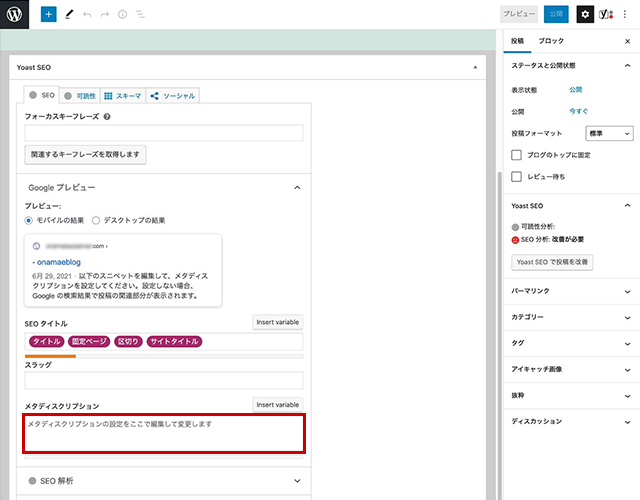Click the focus keyphrase help icon
The height and width of the screenshot is (500, 640).
[x=107, y=117]
